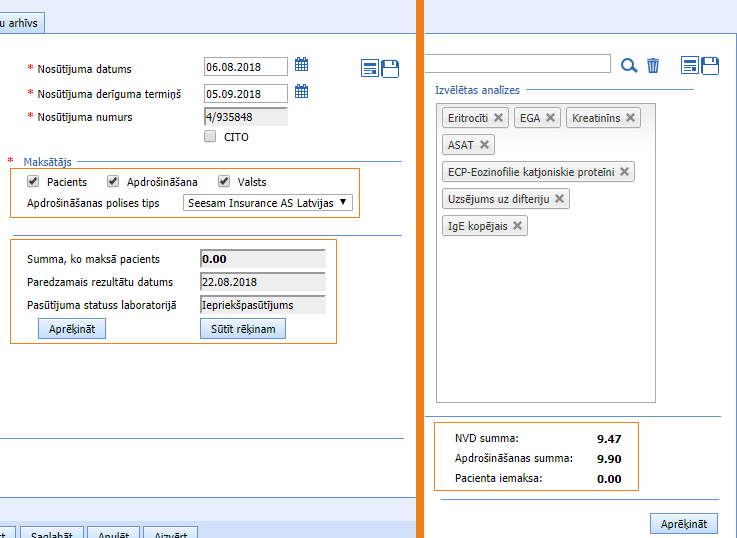
Task: Click Aprēķināt under Pasūtījuma statuss
Action: click(x=71, y=329)
